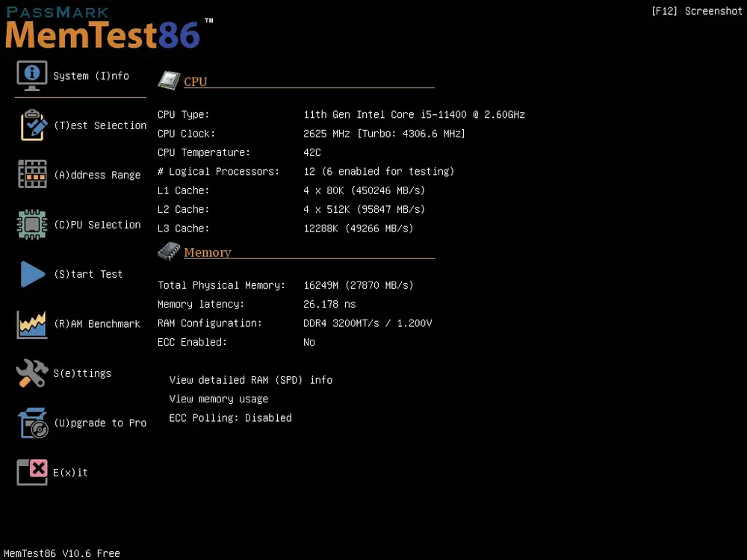Click memory latency value 26.178 ns
The height and width of the screenshot is (560, 747).
click(329, 305)
